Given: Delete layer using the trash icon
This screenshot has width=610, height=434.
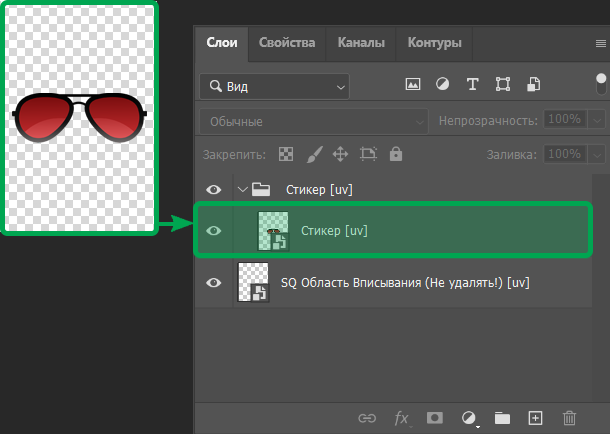Looking at the screenshot, I should coord(569,417).
